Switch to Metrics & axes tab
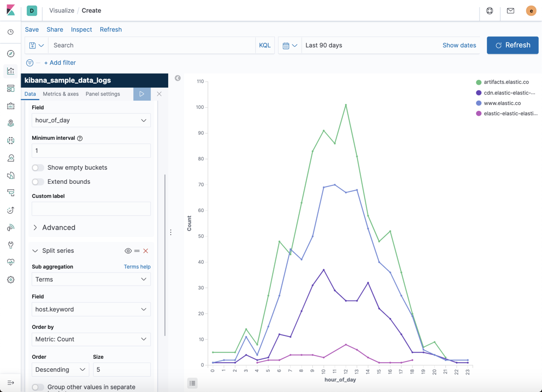 [x=61, y=94]
